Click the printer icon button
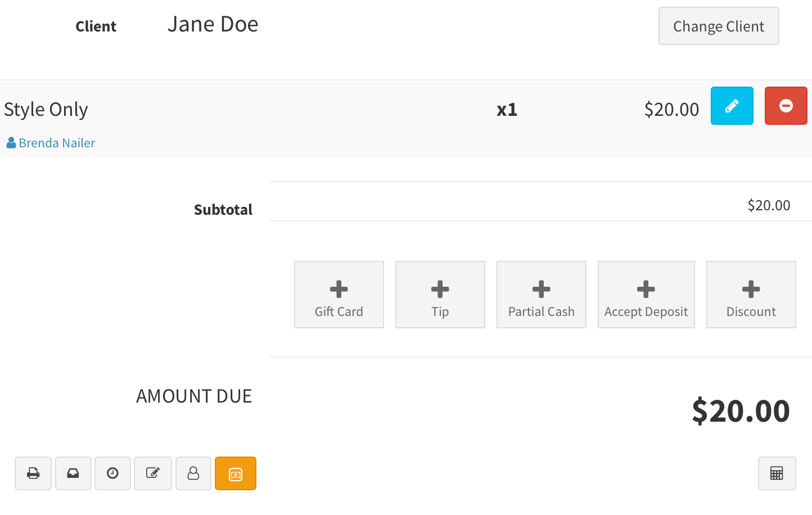The height and width of the screenshot is (515, 812). 33,473
